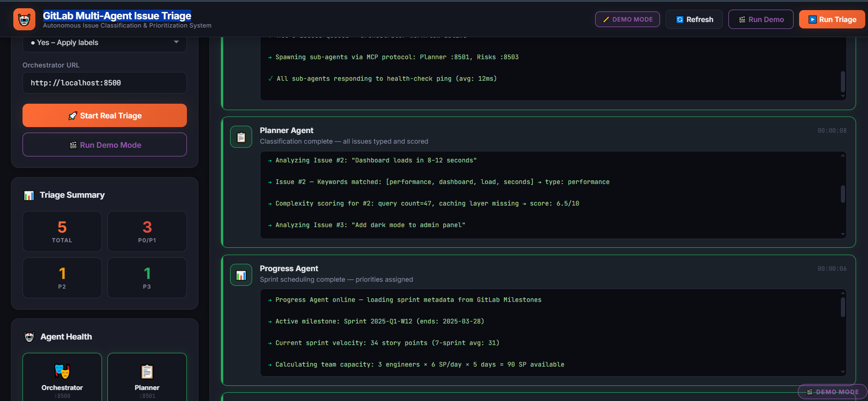Start Real Triage with the orange button

tap(105, 116)
